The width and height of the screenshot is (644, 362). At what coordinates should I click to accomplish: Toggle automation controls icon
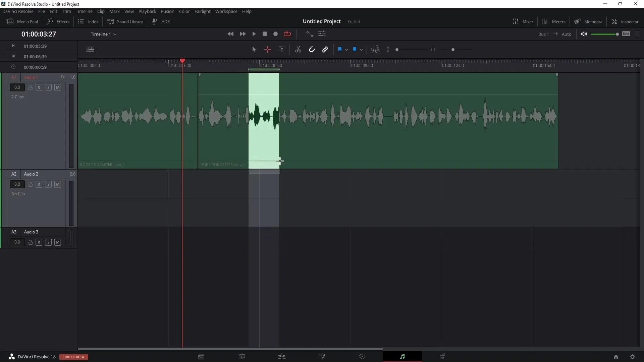[309, 34]
